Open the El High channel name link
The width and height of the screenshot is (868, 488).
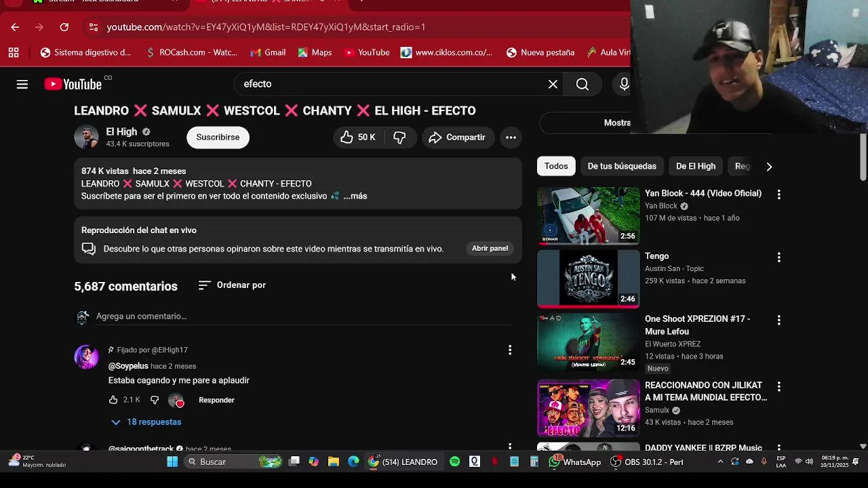[x=121, y=131]
